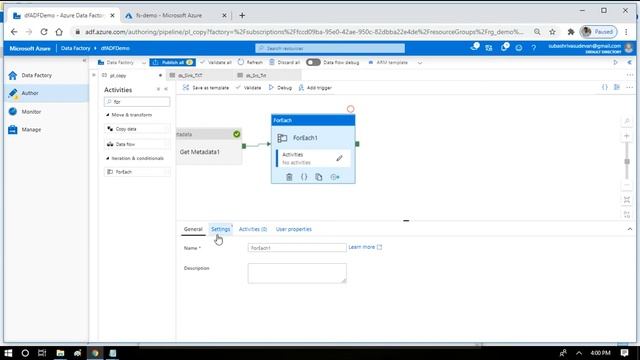Collapse the Activities pane
640x360 pixels.
[166, 89]
